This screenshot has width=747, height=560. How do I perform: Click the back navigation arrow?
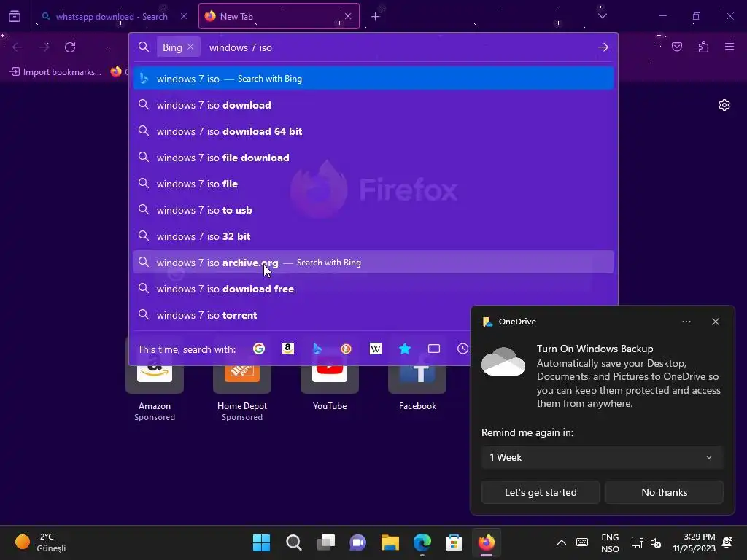[x=18, y=47]
